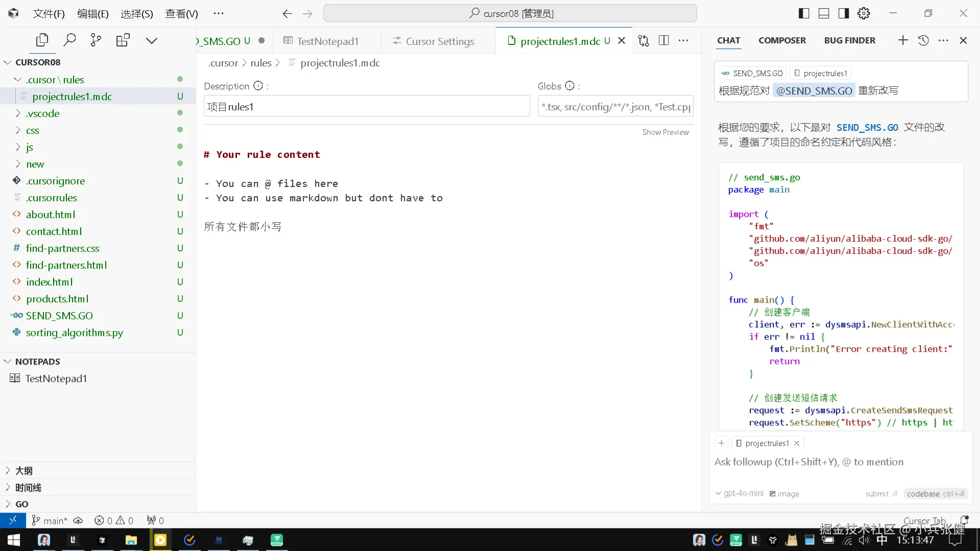Switch to the BUG FINDER tab

[x=849, y=40]
